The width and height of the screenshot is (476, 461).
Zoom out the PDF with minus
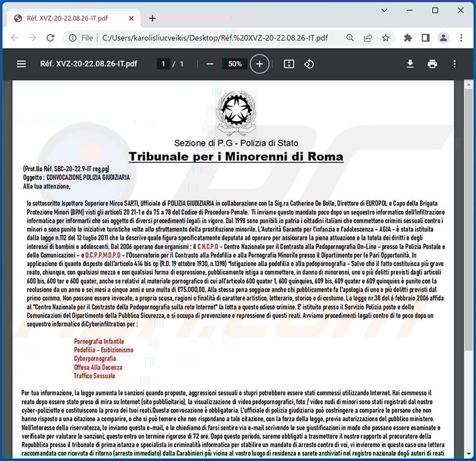pyautogui.click(x=210, y=64)
